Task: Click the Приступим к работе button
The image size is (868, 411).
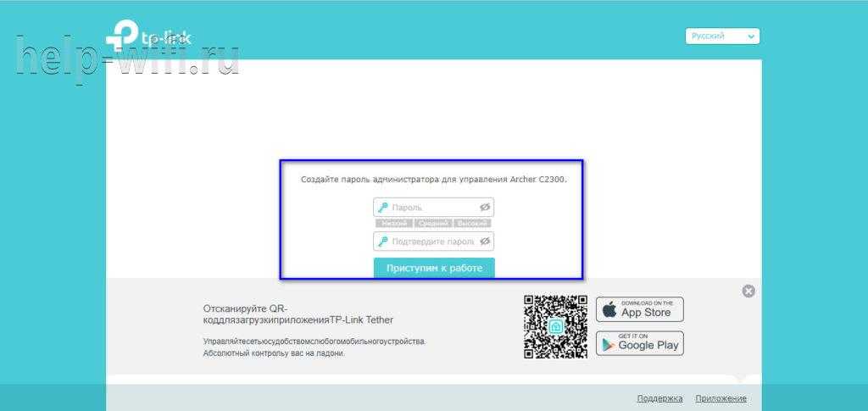Action: click(434, 268)
